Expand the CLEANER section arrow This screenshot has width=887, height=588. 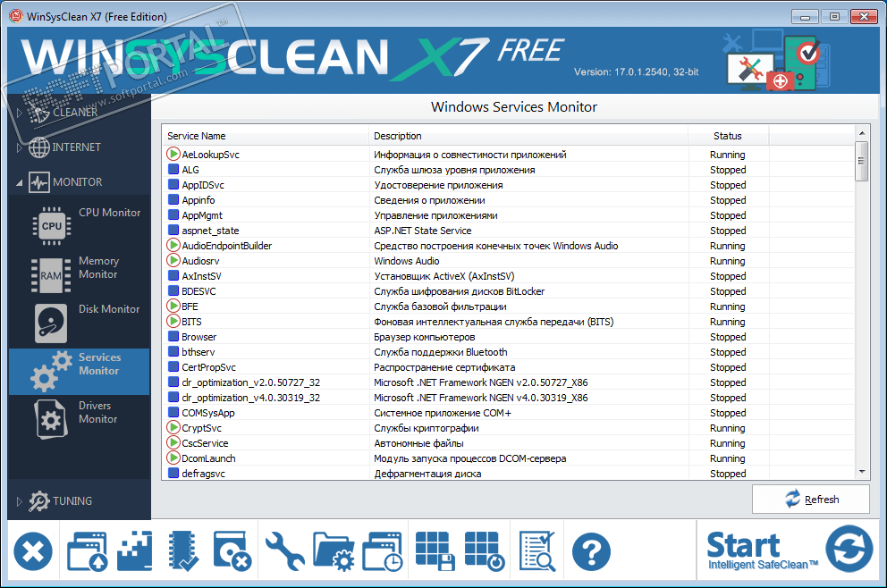[x=20, y=113]
